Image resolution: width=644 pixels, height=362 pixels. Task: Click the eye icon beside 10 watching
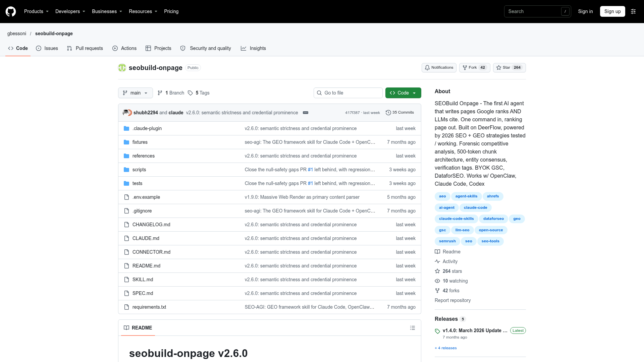point(437,281)
